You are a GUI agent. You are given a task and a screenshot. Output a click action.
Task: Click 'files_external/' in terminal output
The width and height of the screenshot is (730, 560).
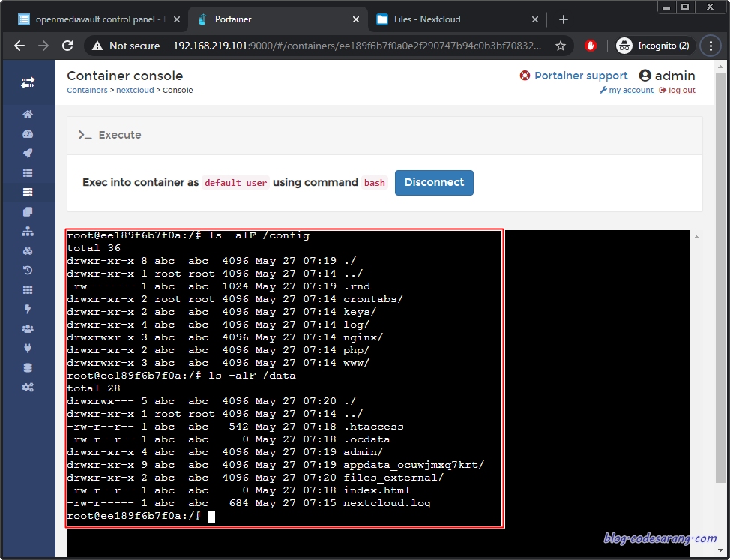(394, 478)
